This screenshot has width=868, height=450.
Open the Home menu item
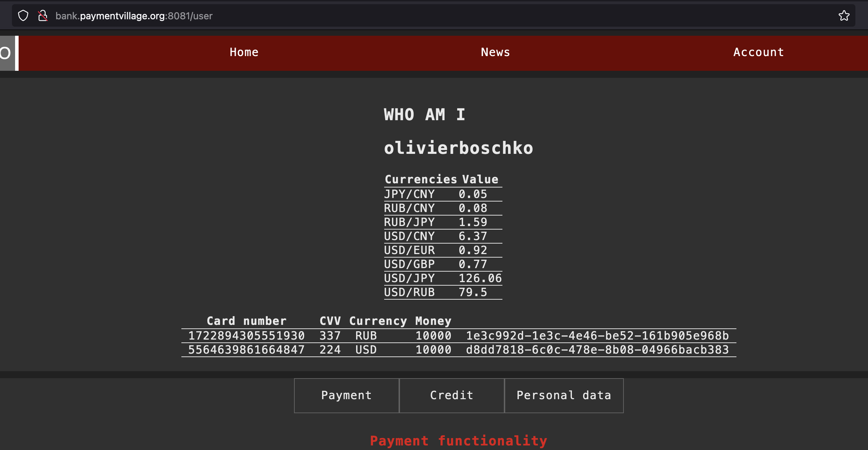pyautogui.click(x=244, y=52)
